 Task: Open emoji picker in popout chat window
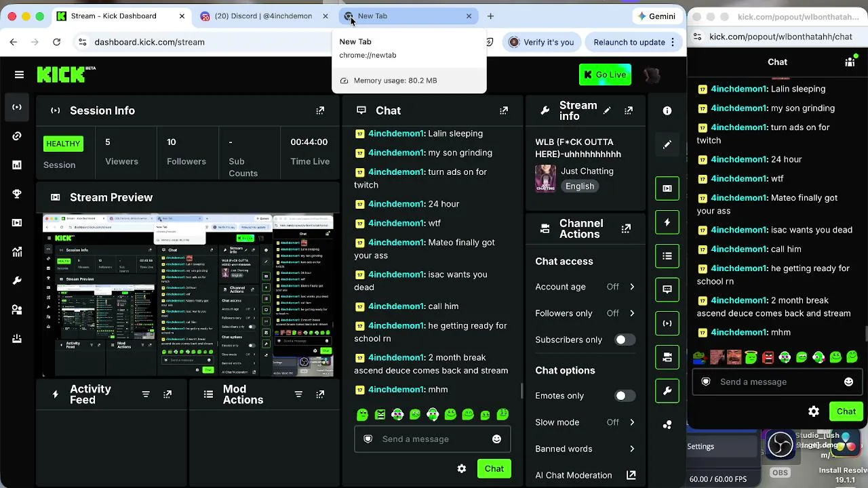pyautogui.click(x=848, y=382)
